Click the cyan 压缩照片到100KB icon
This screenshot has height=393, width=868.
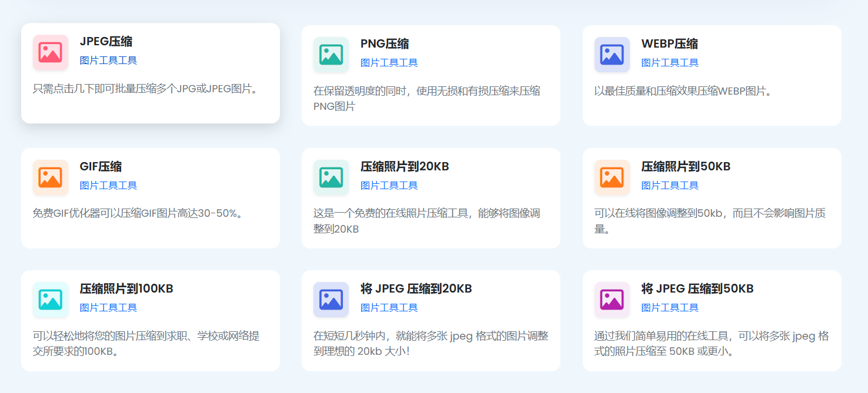(x=49, y=300)
